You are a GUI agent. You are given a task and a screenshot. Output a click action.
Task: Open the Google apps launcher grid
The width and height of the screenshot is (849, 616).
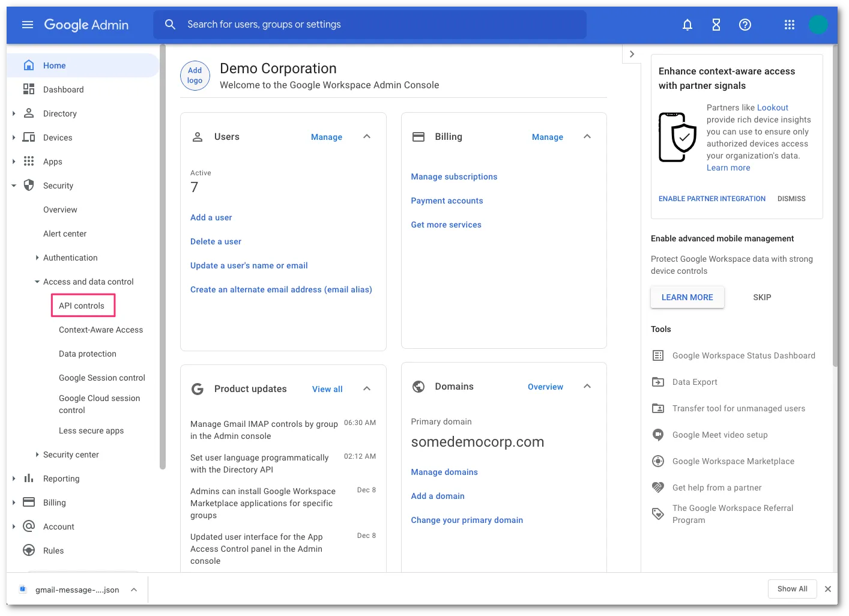coord(789,25)
